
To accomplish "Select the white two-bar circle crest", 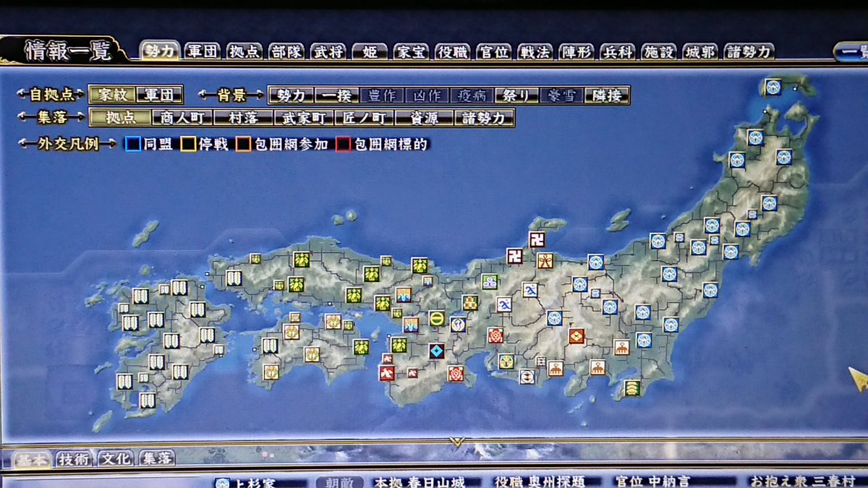I will tap(527, 376).
